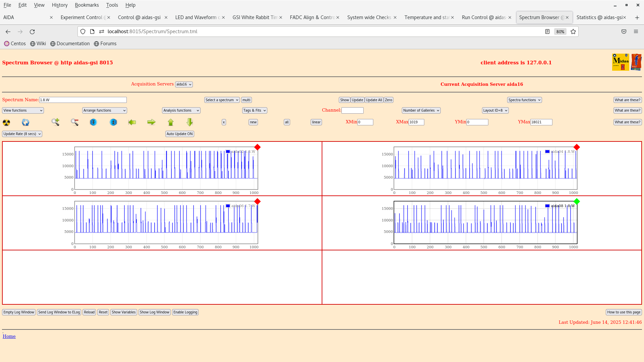Click the green up arrow icon

click(x=171, y=122)
